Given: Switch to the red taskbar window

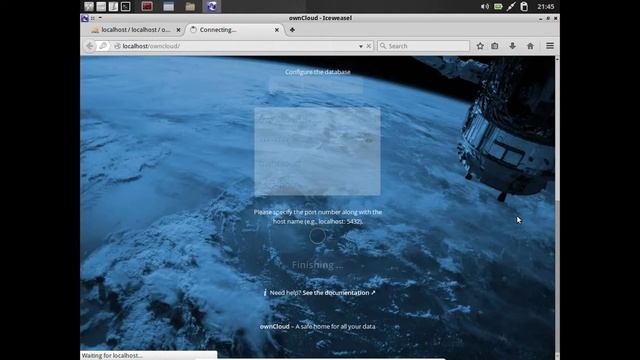Looking at the screenshot, I should 147,6.
